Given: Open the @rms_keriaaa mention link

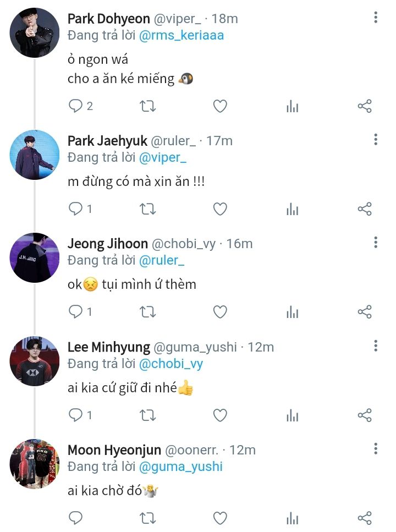Looking at the screenshot, I should click(182, 35).
